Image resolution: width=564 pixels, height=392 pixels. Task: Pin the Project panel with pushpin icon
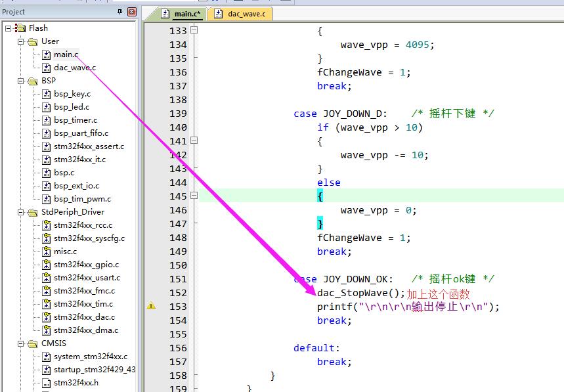click(119, 12)
